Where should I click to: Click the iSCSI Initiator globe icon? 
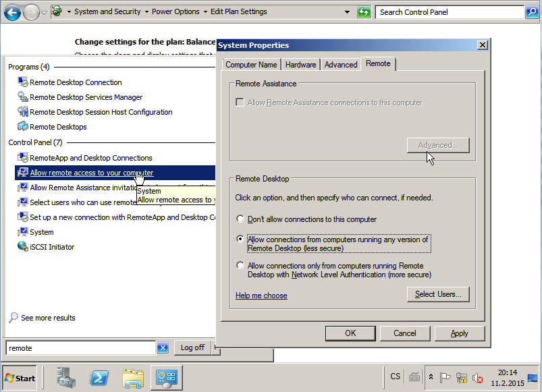click(23, 247)
